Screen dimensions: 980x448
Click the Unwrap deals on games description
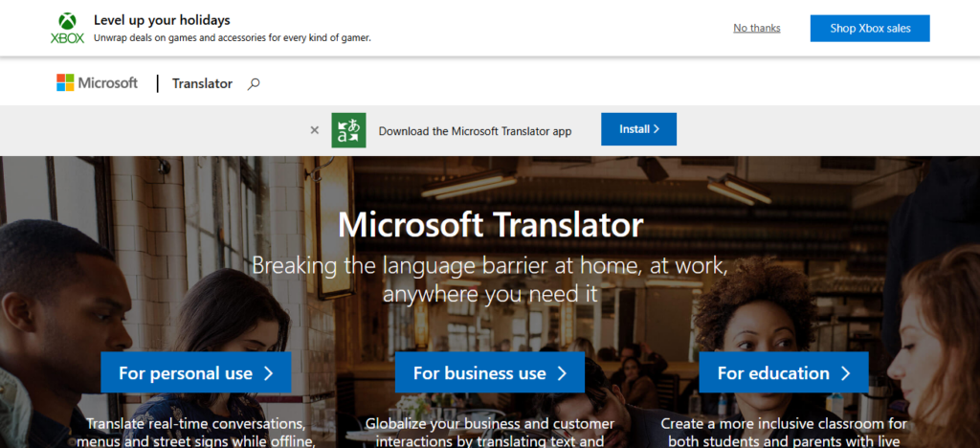(233, 37)
